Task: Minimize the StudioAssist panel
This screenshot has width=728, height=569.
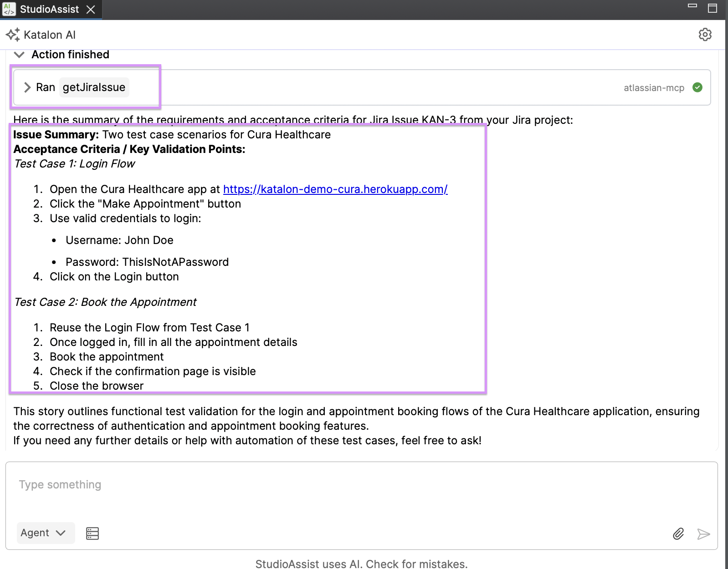Action: (692, 6)
